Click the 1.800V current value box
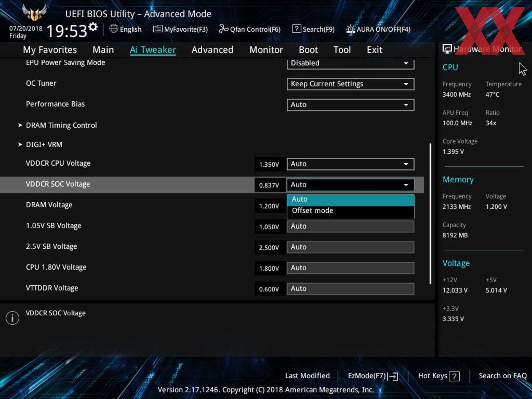 pyautogui.click(x=269, y=268)
